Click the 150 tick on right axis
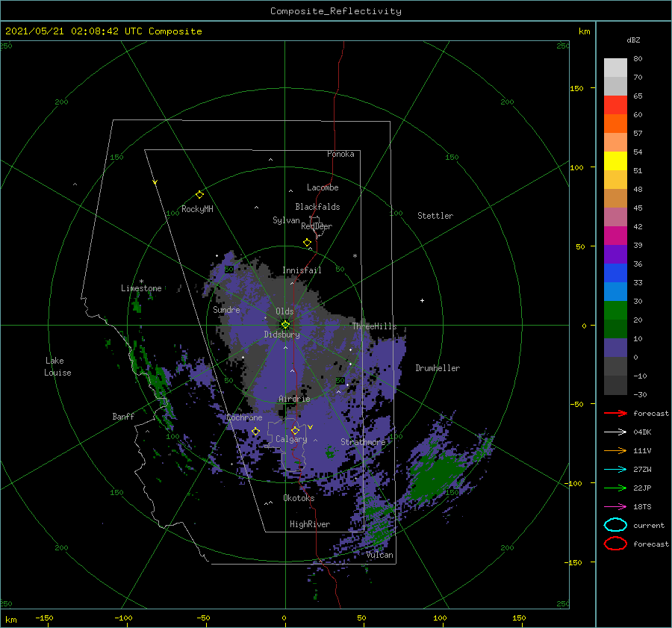 click(x=576, y=88)
